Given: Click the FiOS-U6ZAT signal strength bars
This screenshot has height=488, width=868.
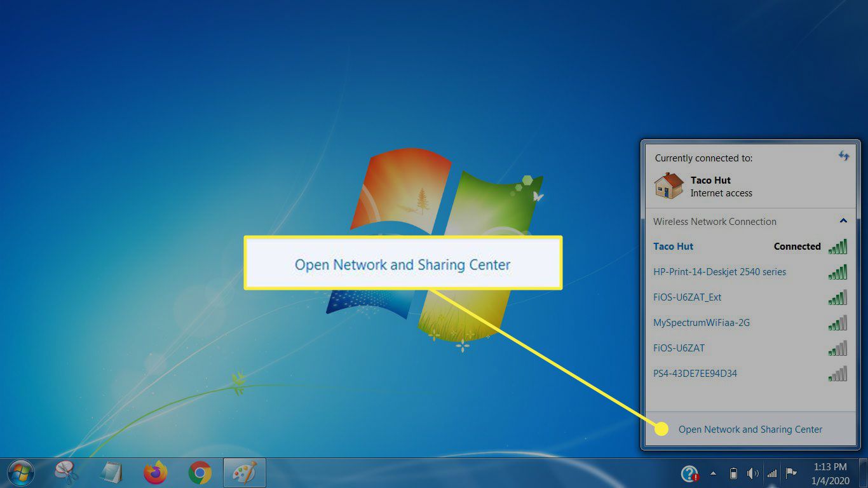Looking at the screenshot, I should click(x=837, y=348).
